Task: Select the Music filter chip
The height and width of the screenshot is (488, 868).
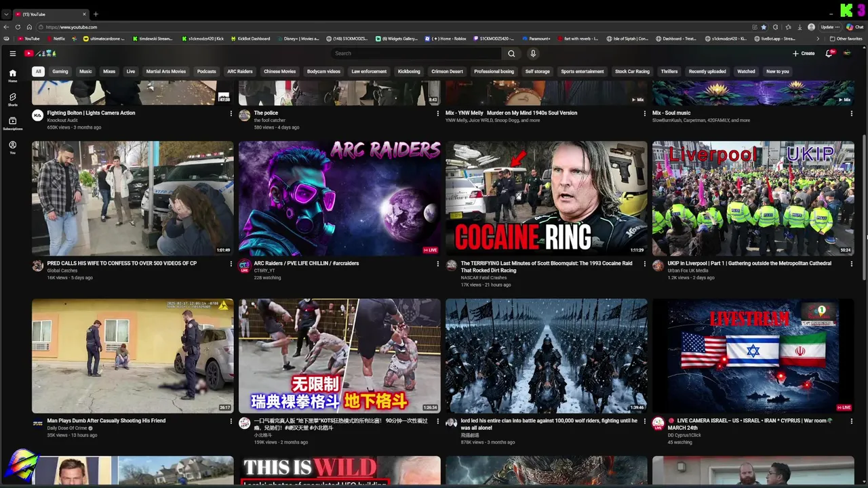Action: coord(85,71)
